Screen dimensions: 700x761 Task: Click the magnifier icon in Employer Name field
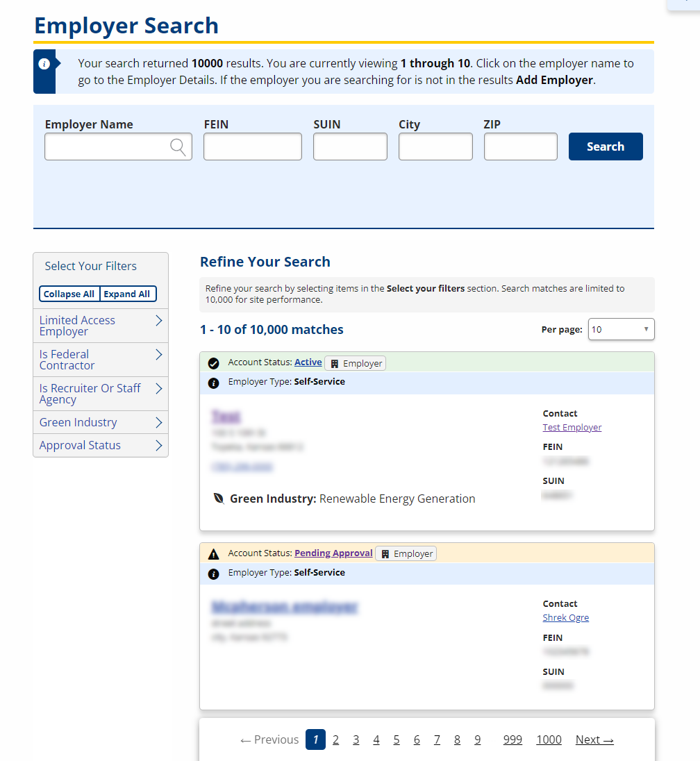pyautogui.click(x=178, y=147)
